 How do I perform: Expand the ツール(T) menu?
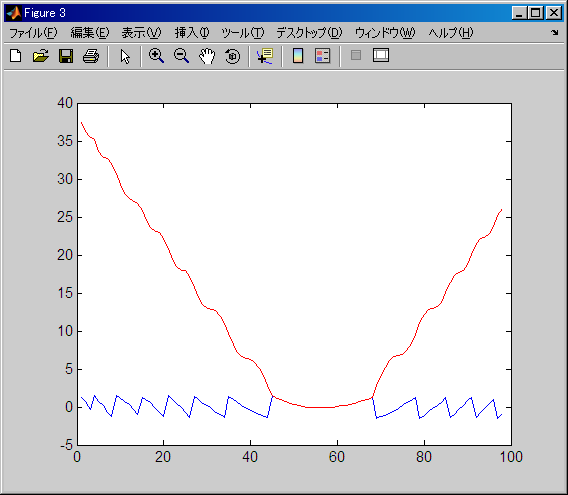click(243, 33)
